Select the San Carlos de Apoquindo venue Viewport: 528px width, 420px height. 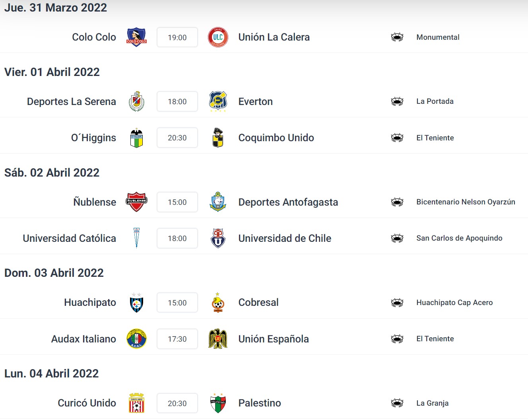click(x=459, y=238)
